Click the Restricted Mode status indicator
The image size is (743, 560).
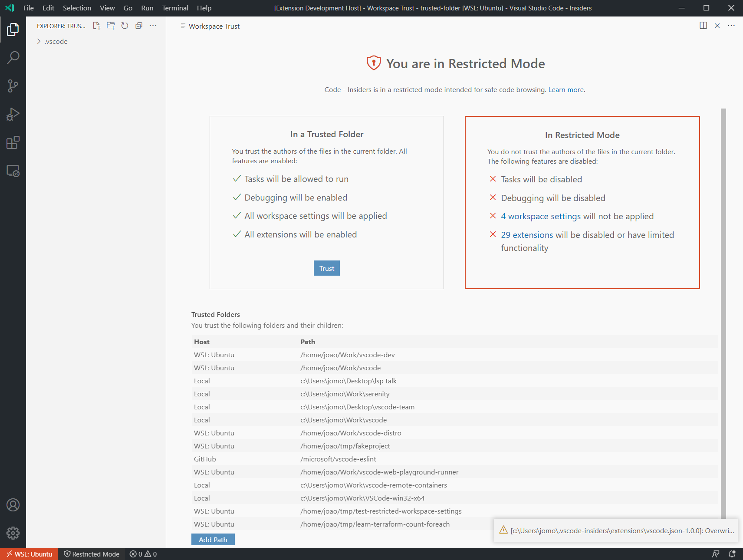click(x=92, y=554)
